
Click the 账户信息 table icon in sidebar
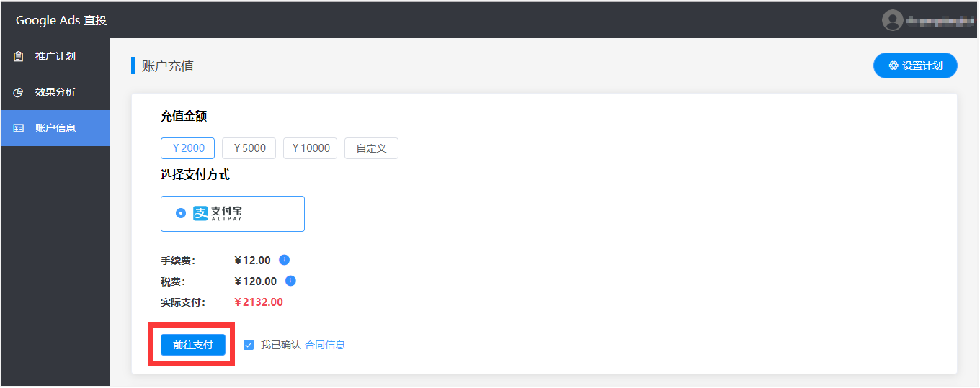click(19, 128)
